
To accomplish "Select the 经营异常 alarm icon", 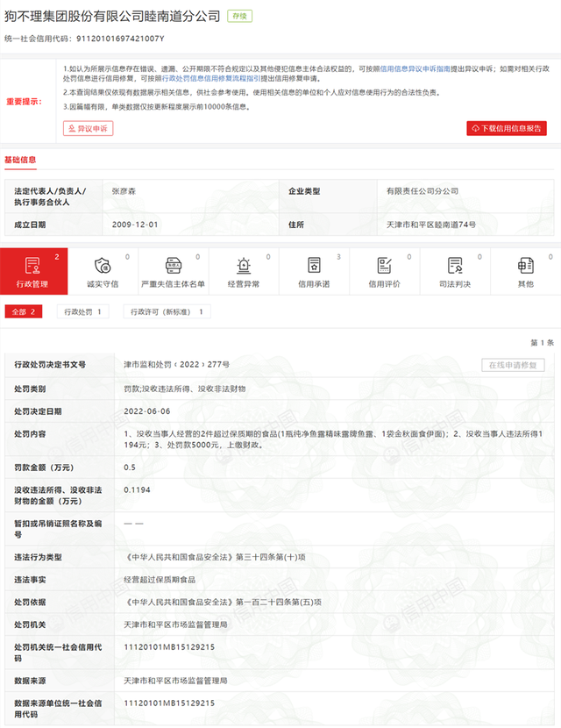I will click(x=244, y=266).
